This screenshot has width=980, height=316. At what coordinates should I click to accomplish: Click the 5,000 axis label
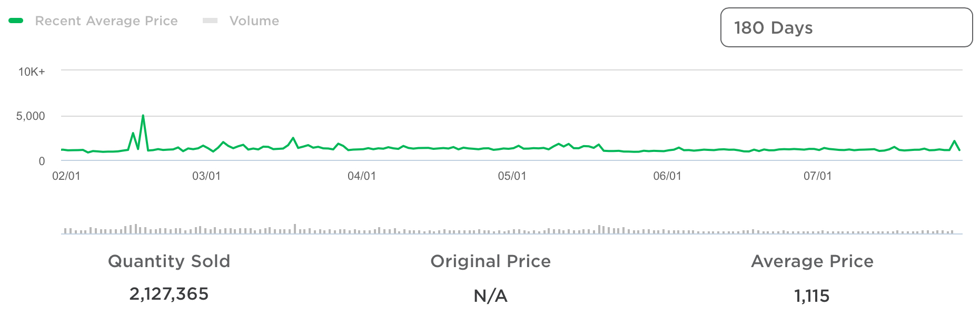31,116
